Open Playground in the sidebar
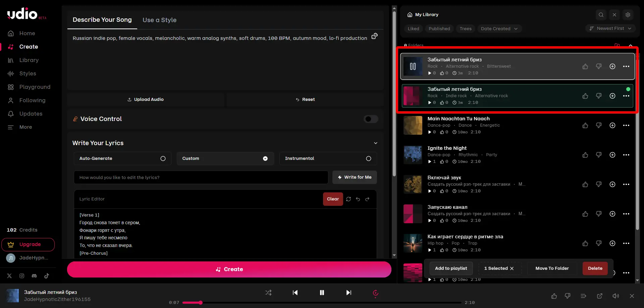644x308 pixels. pyautogui.click(x=30, y=87)
